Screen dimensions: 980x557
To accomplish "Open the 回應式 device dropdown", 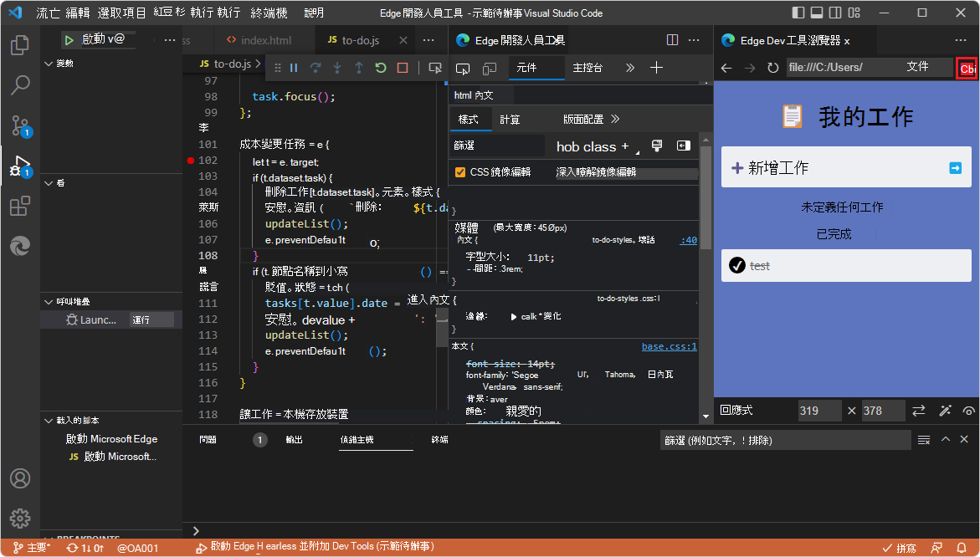I will (x=736, y=411).
